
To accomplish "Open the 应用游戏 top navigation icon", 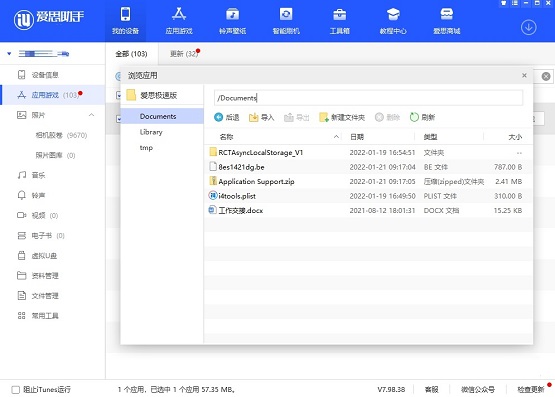I will coord(179,21).
